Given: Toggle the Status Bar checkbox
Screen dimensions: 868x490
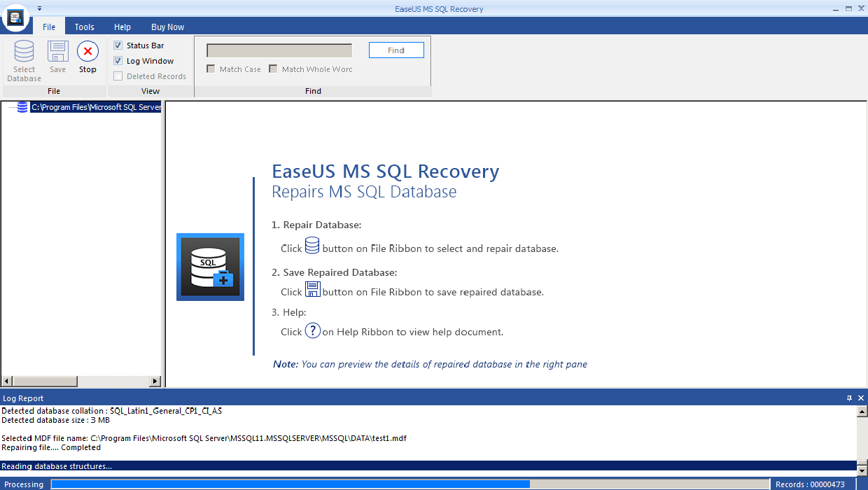Looking at the screenshot, I should (118, 45).
